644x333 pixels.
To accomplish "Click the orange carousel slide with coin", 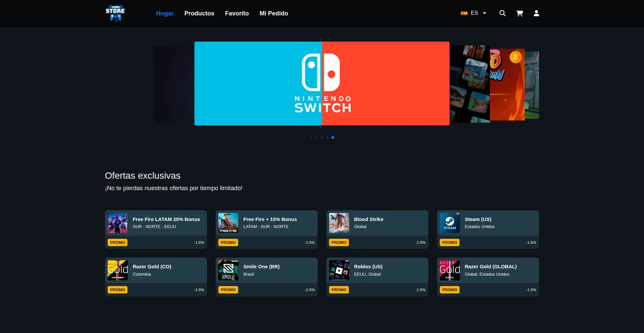I will pos(507,85).
